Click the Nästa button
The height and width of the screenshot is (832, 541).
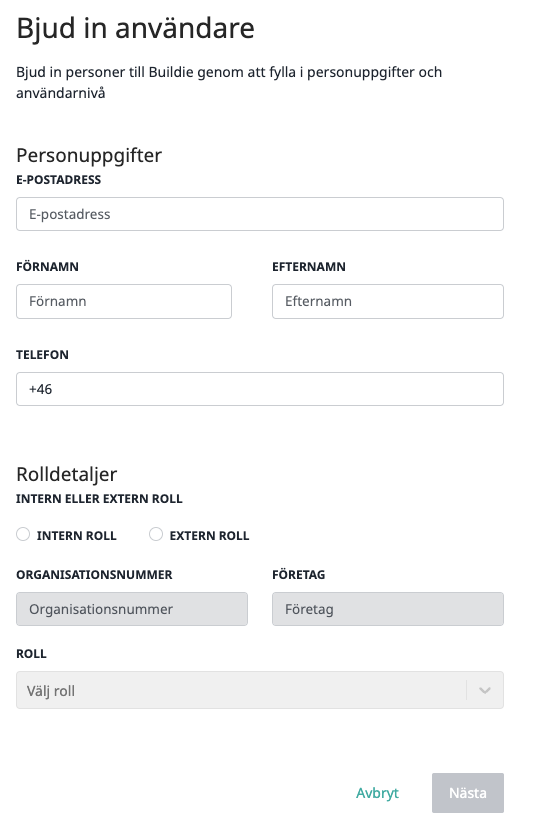click(468, 793)
